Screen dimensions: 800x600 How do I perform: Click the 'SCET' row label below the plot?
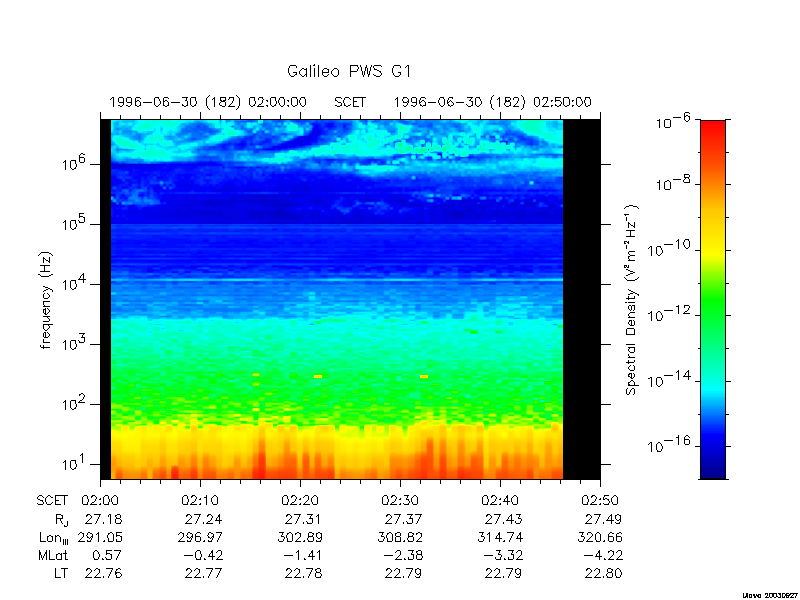tap(52, 501)
